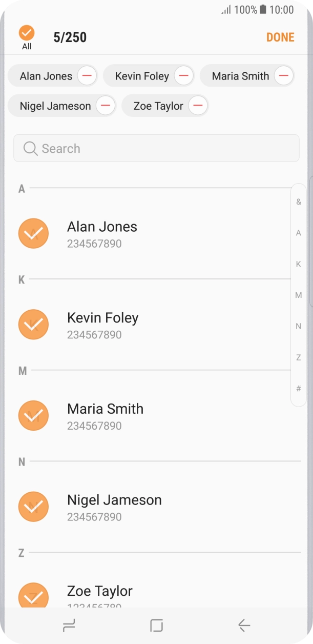Jump to letter K in index bar
This screenshot has height=644, width=313.
coord(299,264)
